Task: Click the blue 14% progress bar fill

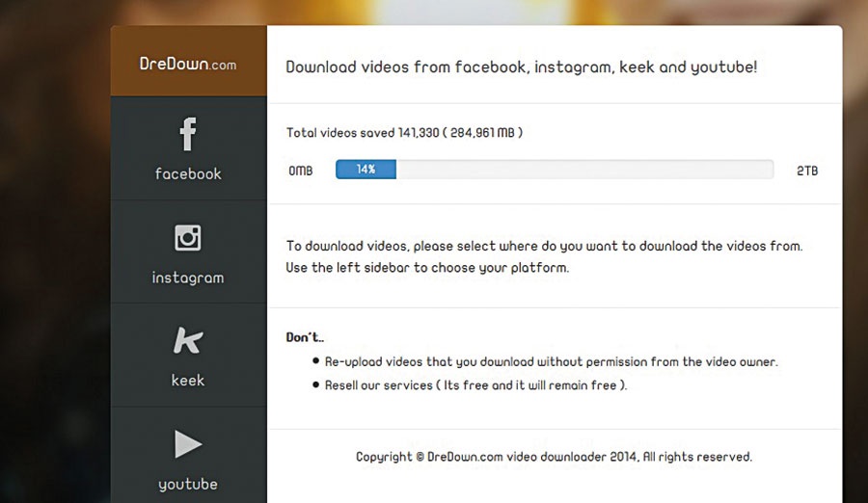Action: coord(366,170)
